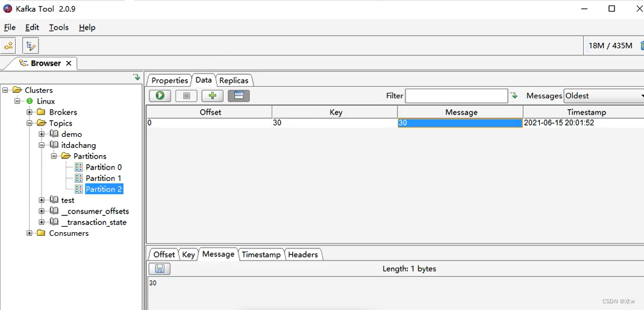Click the Partition 1 icon

click(x=79, y=178)
